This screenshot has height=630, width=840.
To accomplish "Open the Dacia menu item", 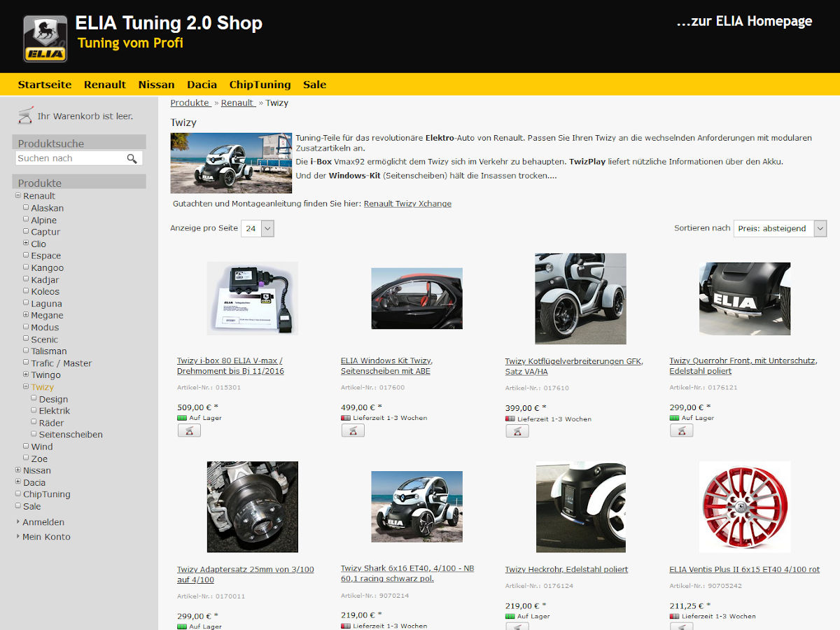I will [x=202, y=85].
